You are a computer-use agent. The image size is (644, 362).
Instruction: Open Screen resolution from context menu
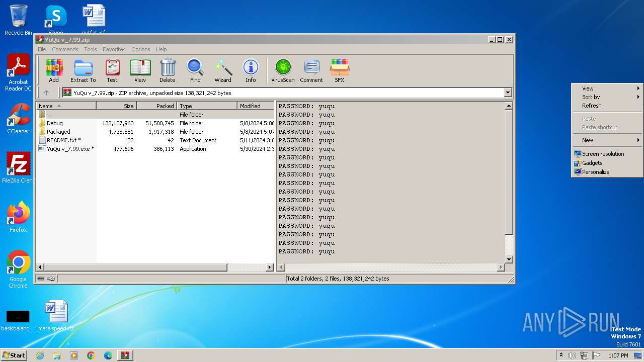click(x=607, y=154)
